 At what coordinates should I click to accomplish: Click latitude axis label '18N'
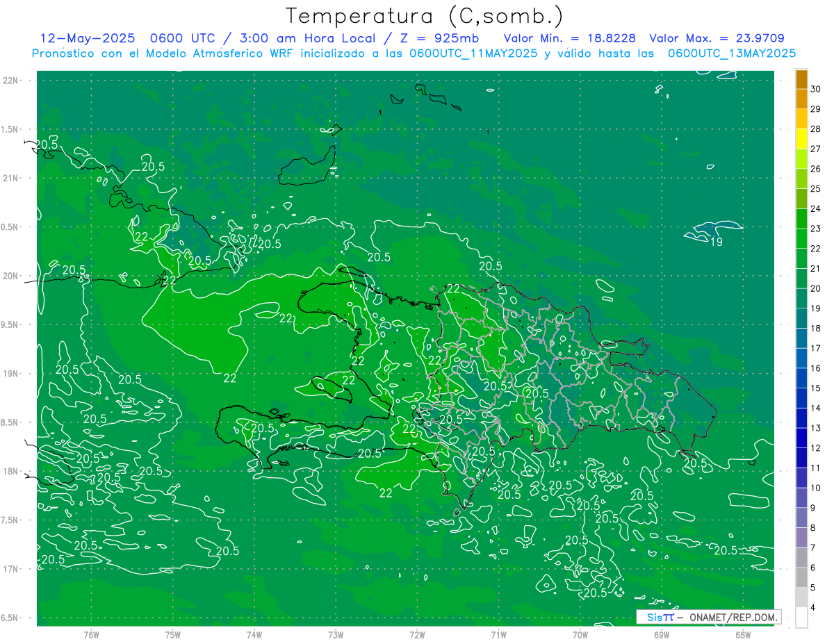click(x=10, y=471)
